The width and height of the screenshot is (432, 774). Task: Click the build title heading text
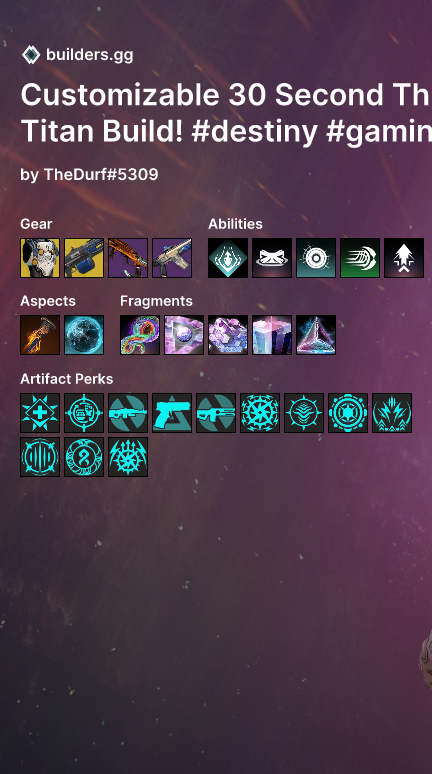226,113
